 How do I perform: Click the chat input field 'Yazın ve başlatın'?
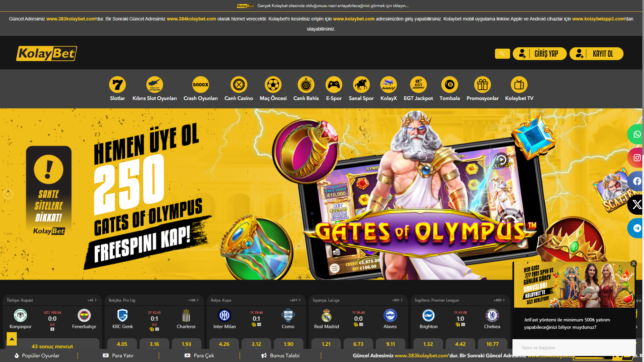click(574, 348)
